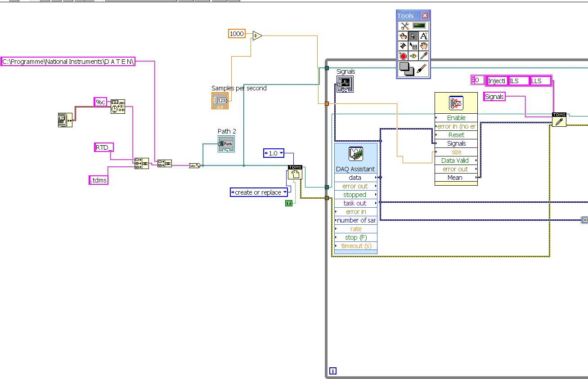Open the 1.0 version ring dropdown

point(274,153)
